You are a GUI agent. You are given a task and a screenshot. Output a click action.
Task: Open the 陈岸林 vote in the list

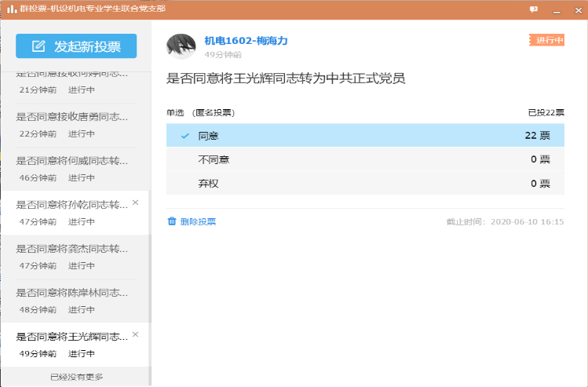coord(72,300)
